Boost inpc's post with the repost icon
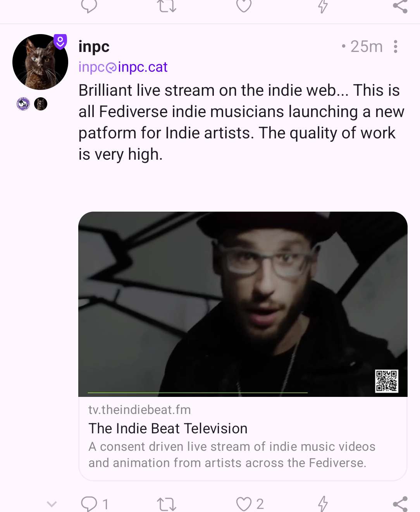This screenshot has height=512, width=420. pos(167,504)
